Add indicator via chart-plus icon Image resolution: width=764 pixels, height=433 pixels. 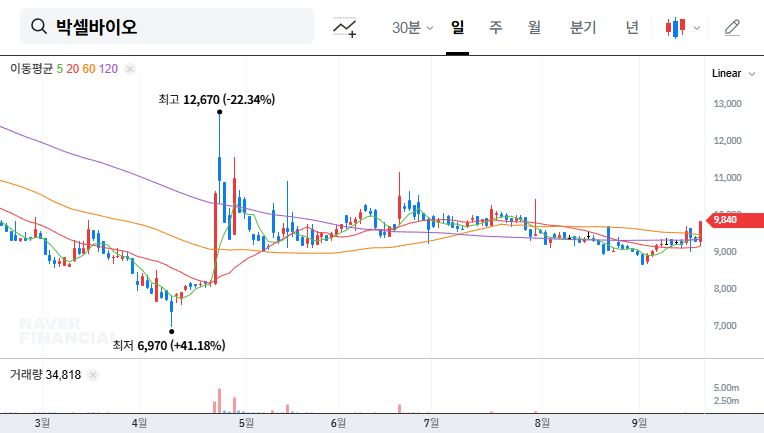[344, 27]
